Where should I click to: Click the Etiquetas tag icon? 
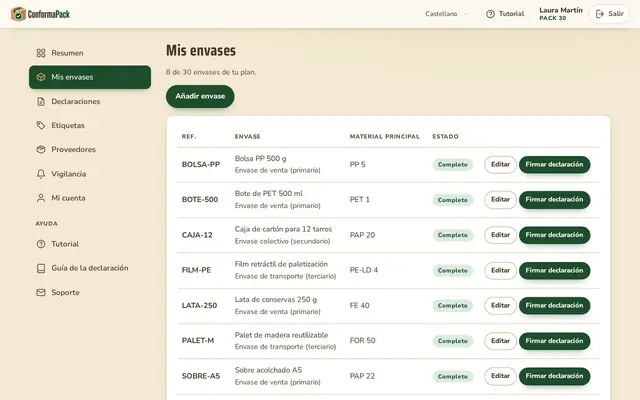click(x=41, y=125)
